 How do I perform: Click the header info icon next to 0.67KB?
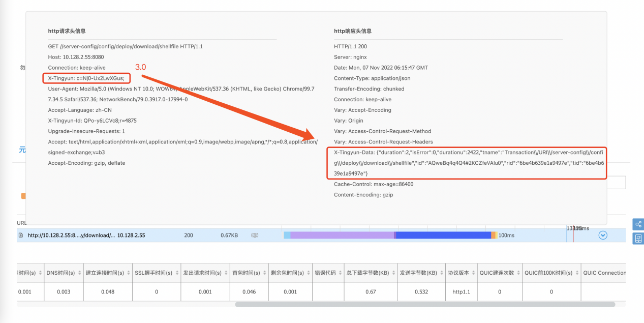tap(255, 236)
